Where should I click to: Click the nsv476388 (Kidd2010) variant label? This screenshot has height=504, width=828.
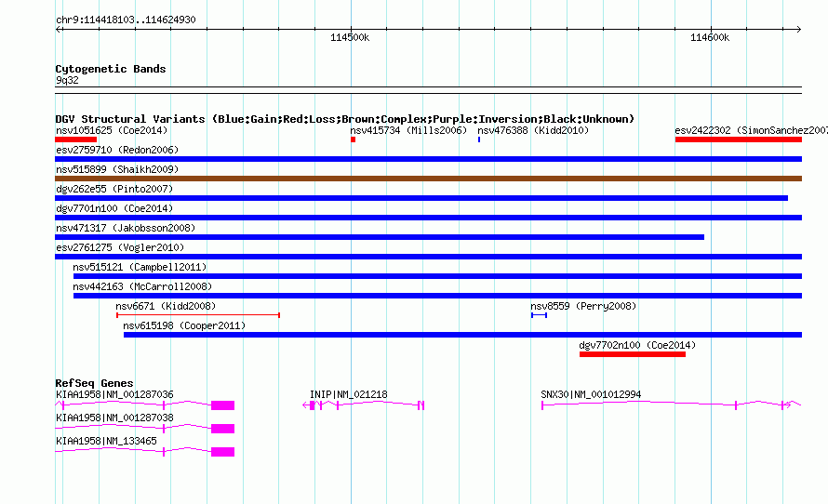tap(533, 130)
